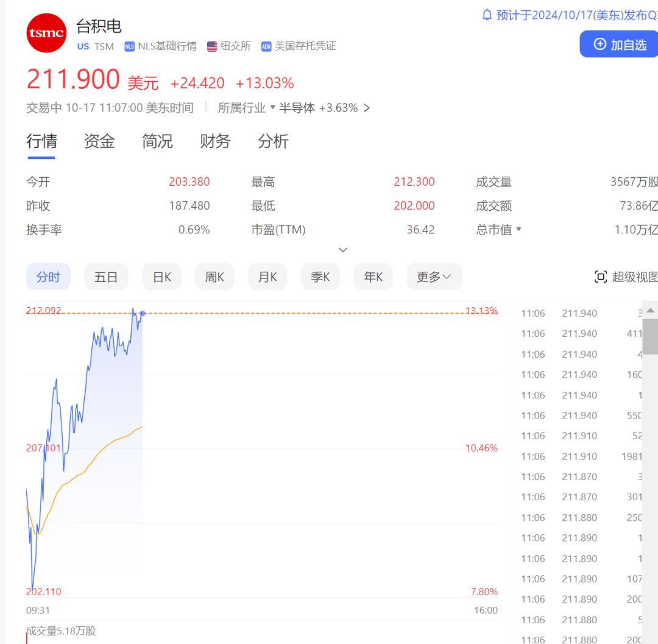Click the scrollbar up arrow in trade list
Screen dimensions: 658x644
651,311
